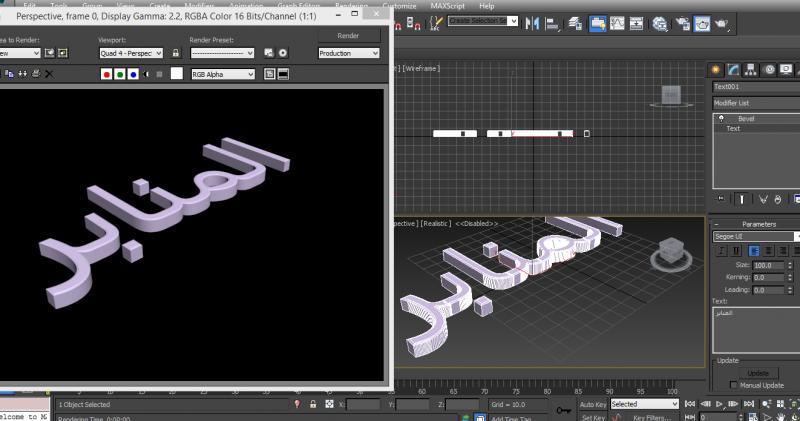Image resolution: width=800 pixels, height=421 pixels.
Task: Toggle the red channel in render window
Action: (x=106, y=75)
